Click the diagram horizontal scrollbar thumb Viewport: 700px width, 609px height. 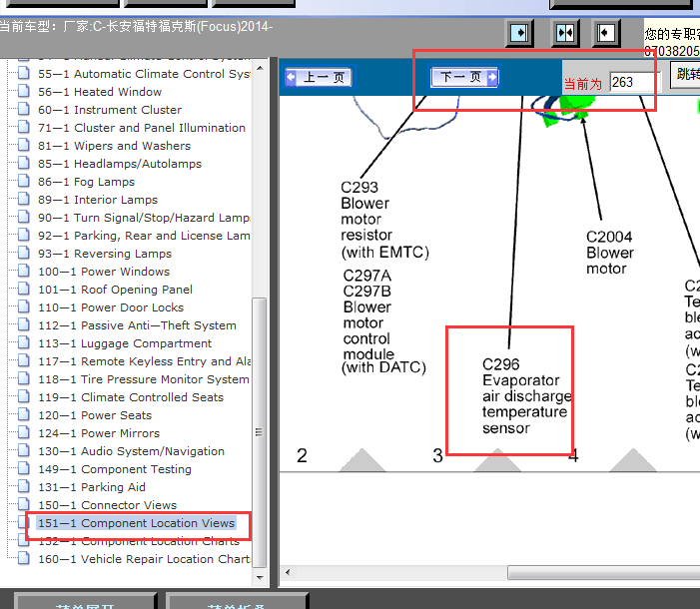(603, 572)
